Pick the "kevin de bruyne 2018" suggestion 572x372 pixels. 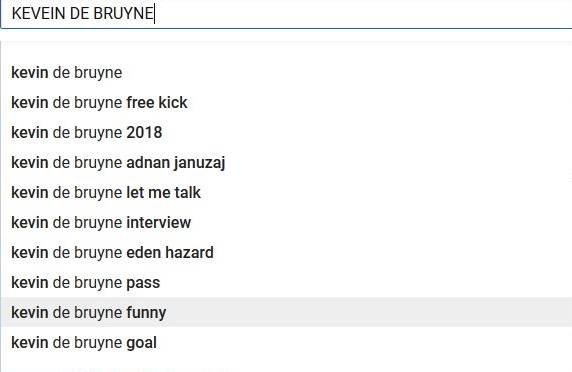(286, 132)
